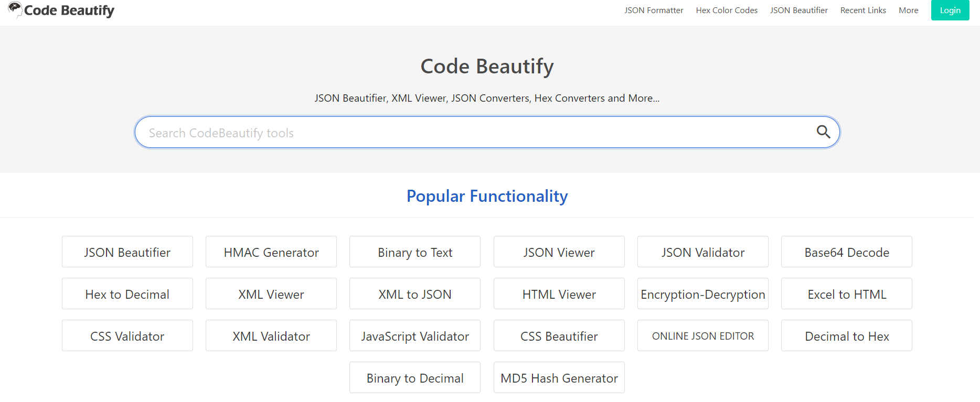This screenshot has width=980, height=402.
Task: Open Recent Links in the navigation
Action: point(863,10)
